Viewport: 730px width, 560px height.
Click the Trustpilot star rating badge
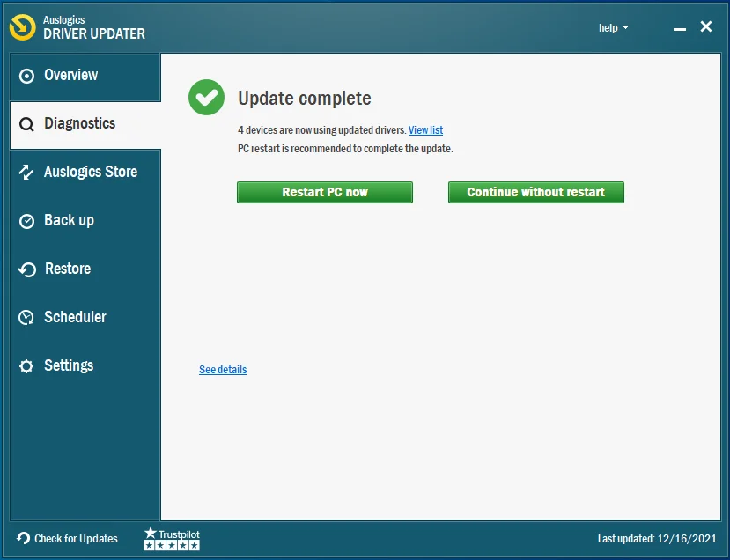click(x=172, y=539)
